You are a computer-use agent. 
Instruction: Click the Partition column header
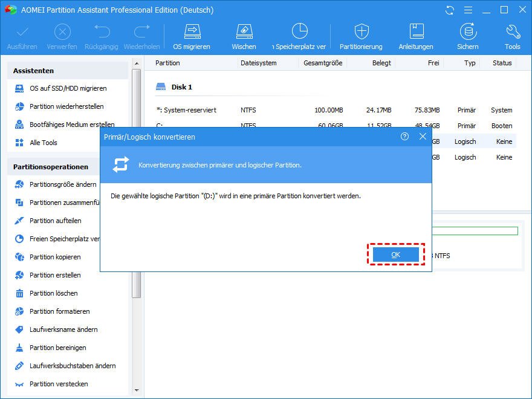tap(167, 63)
